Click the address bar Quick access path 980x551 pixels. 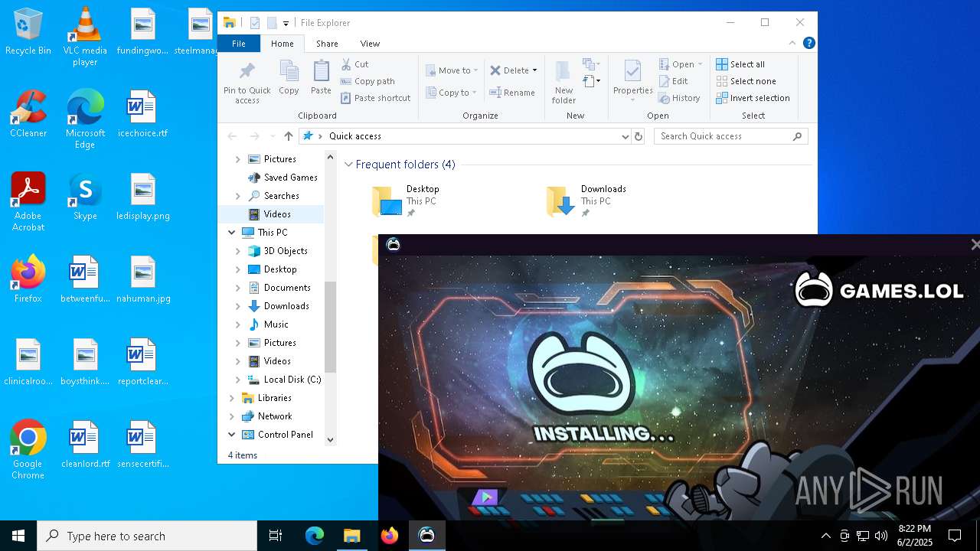pyautogui.click(x=354, y=136)
